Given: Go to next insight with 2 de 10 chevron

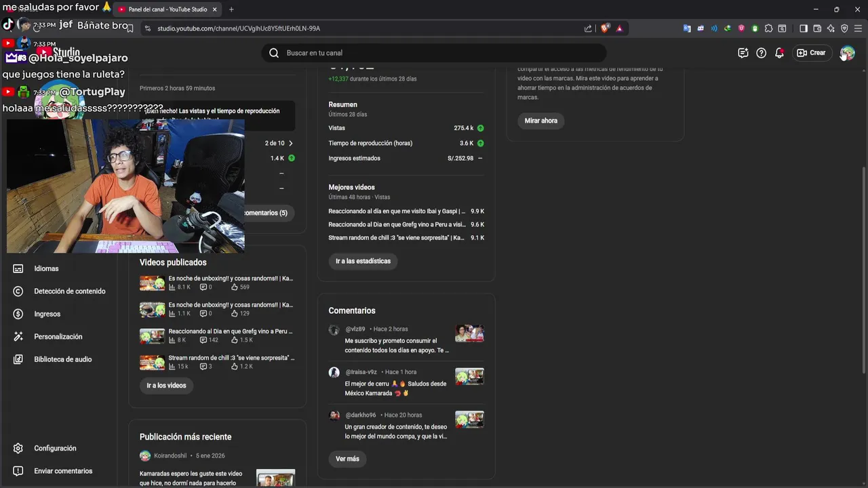Looking at the screenshot, I should point(290,143).
